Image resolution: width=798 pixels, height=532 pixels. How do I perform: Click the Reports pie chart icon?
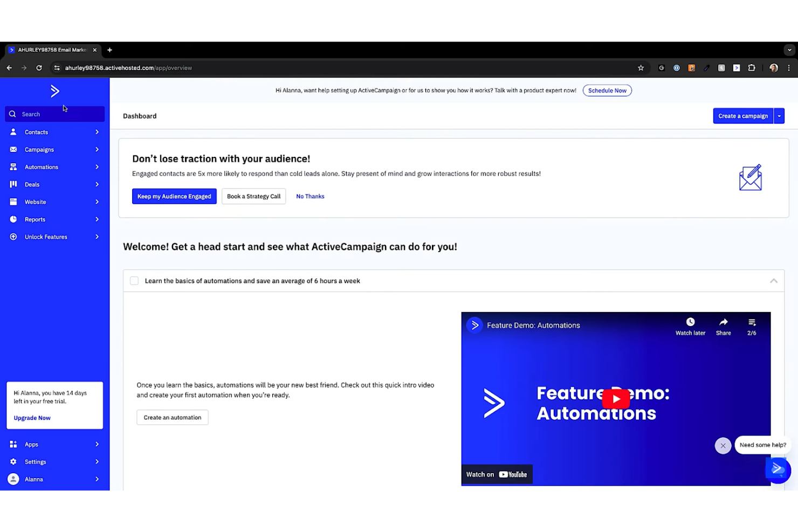coord(13,219)
